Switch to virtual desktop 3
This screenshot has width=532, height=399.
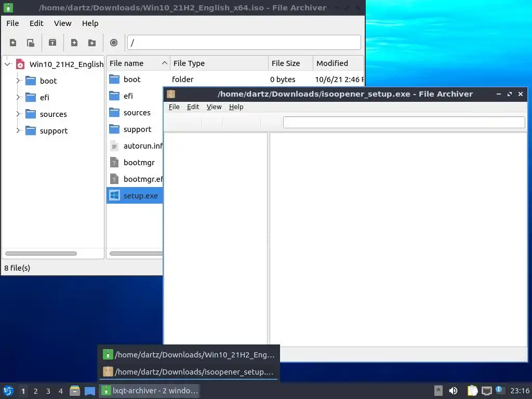point(48,391)
